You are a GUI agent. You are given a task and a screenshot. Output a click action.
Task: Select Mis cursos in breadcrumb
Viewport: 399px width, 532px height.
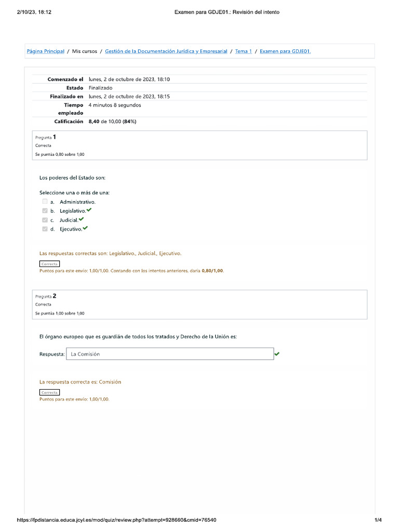point(85,51)
